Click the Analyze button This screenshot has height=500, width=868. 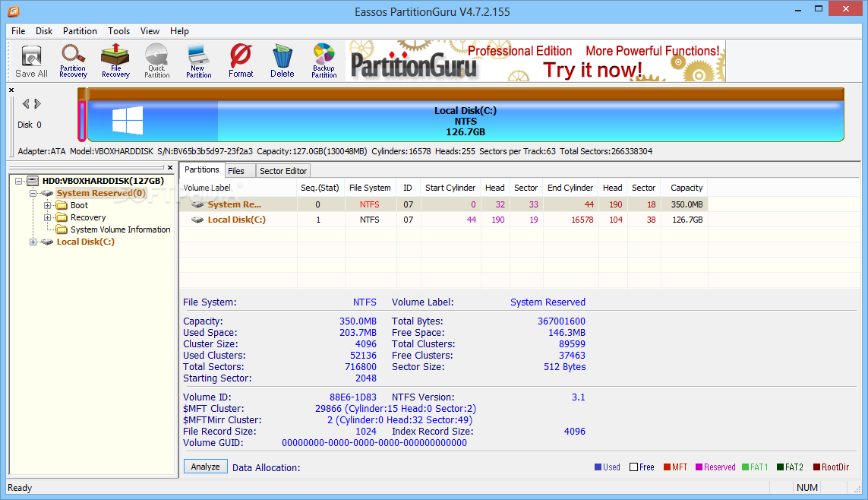(205, 467)
